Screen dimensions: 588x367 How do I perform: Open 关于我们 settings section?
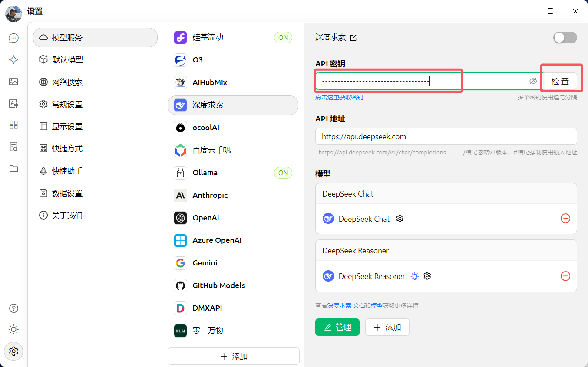[95, 216]
